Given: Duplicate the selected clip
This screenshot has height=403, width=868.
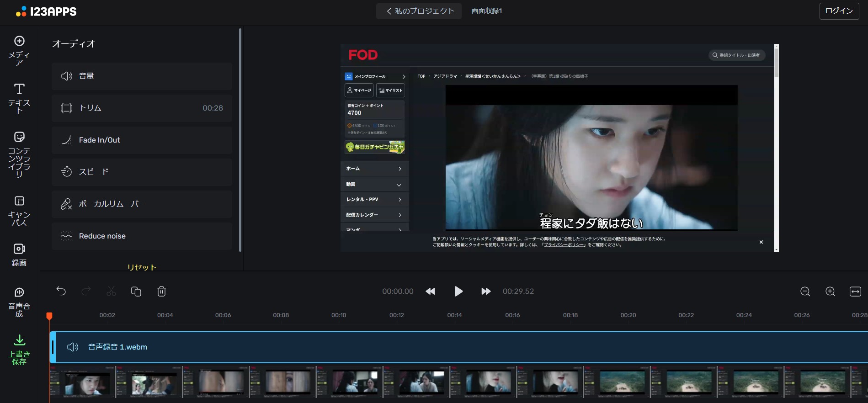Looking at the screenshot, I should 136,291.
